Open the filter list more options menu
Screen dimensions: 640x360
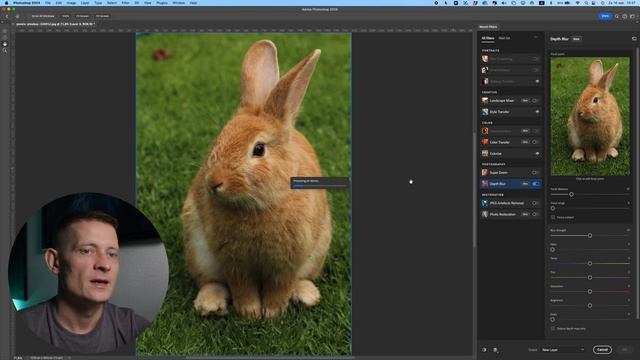coord(536,38)
